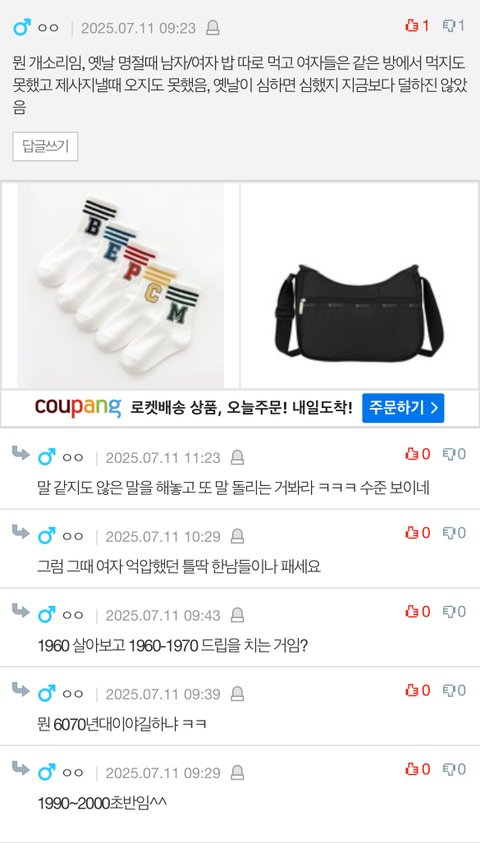Image resolution: width=480 pixels, height=843 pixels.
Task: Downvote the 09:39 reply about 6070년대
Action: [454, 690]
